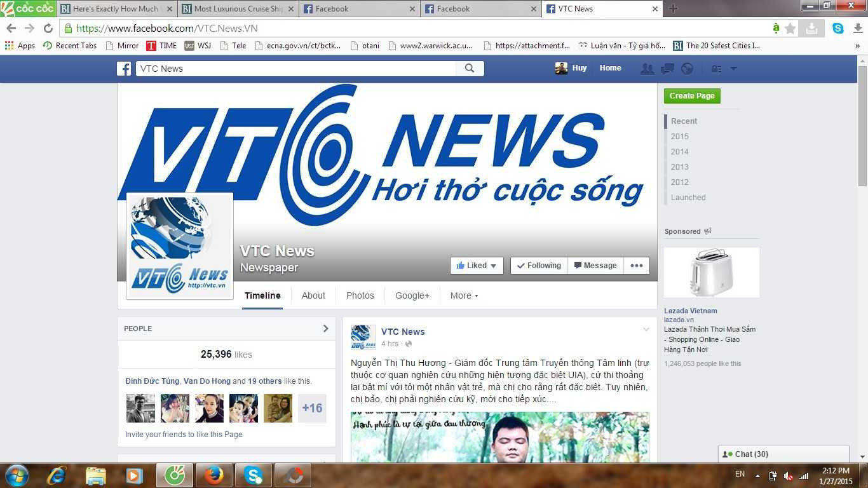
Task: Open the About tab of the page
Action: [x=313, y=295]
